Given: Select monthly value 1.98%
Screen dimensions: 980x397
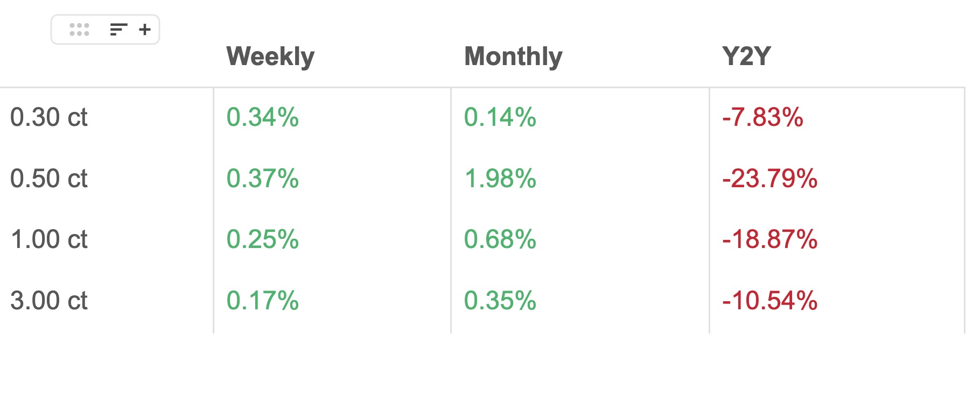Looking at the screenshot, I should [500, 179].
